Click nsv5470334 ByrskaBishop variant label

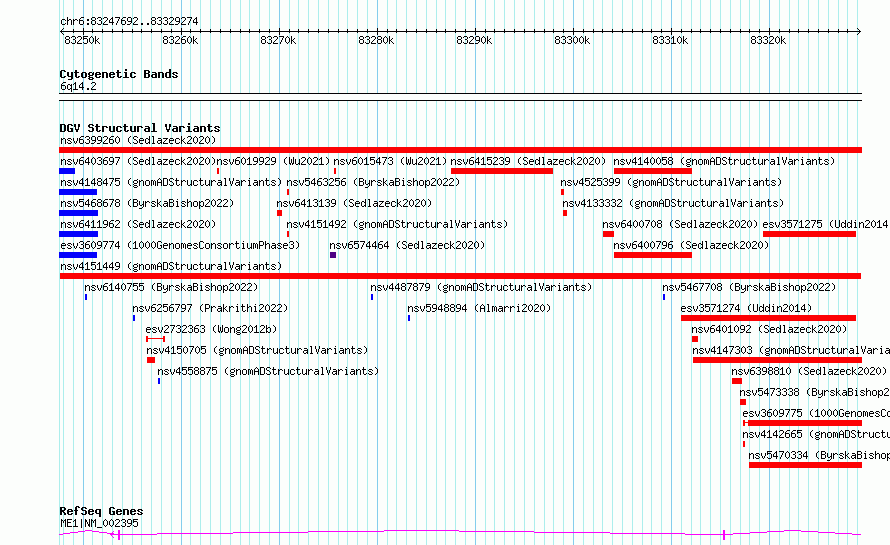pyautogui.click(x=818, y=455)
